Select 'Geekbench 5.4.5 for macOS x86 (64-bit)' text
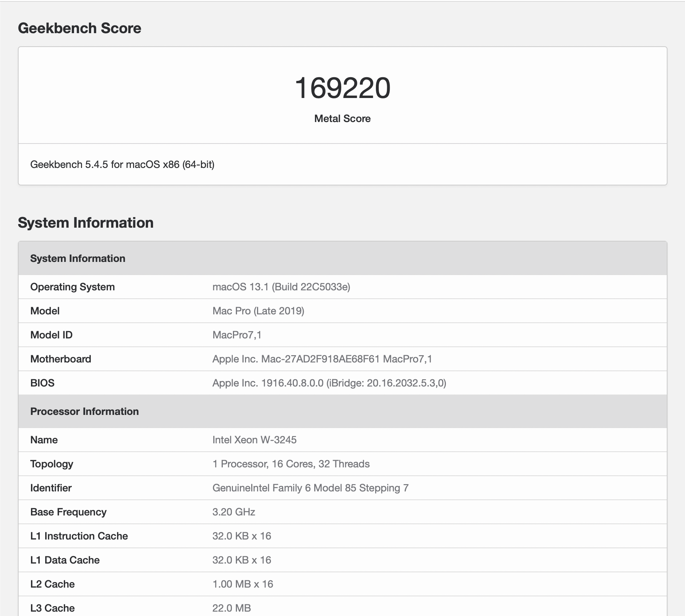The width and height of the screenshot is (685, 616). (122, 165)
